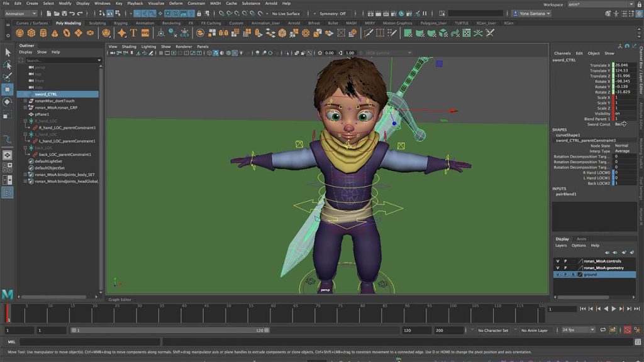Go to the end of playback range
Viewport: 644px width, 362px height.
(636, 309)
